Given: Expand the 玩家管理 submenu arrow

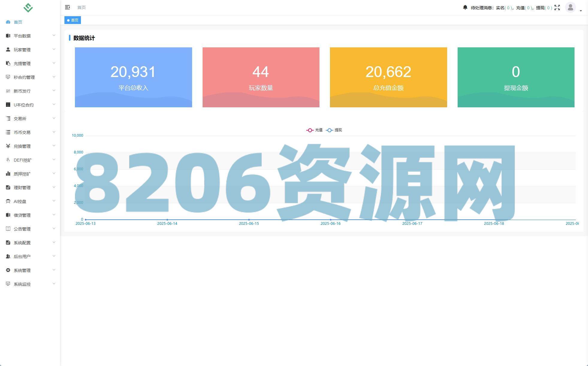Looking at the screenshot, I should [x=54, y=49].
